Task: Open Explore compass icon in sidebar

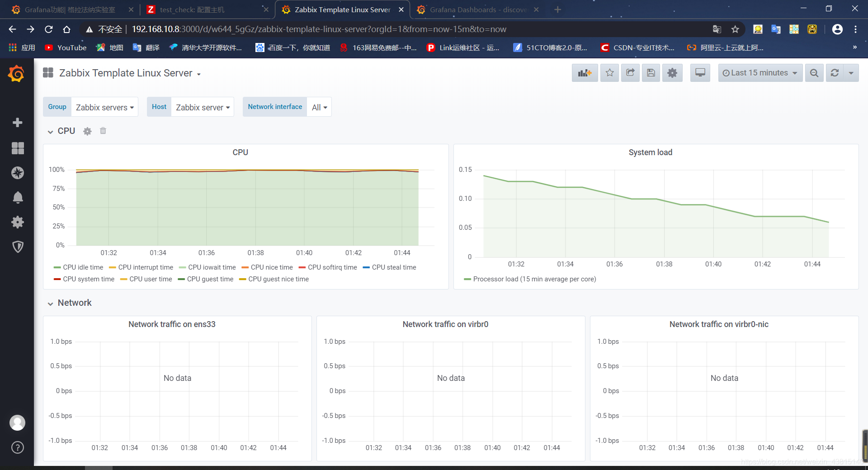Action: [18, 173]
